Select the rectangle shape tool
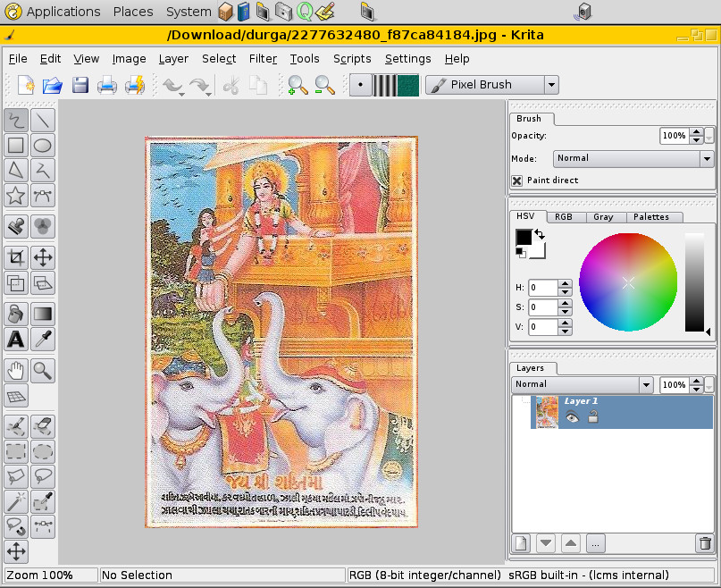This screenshot has height=588, width=721. [16, 146]
